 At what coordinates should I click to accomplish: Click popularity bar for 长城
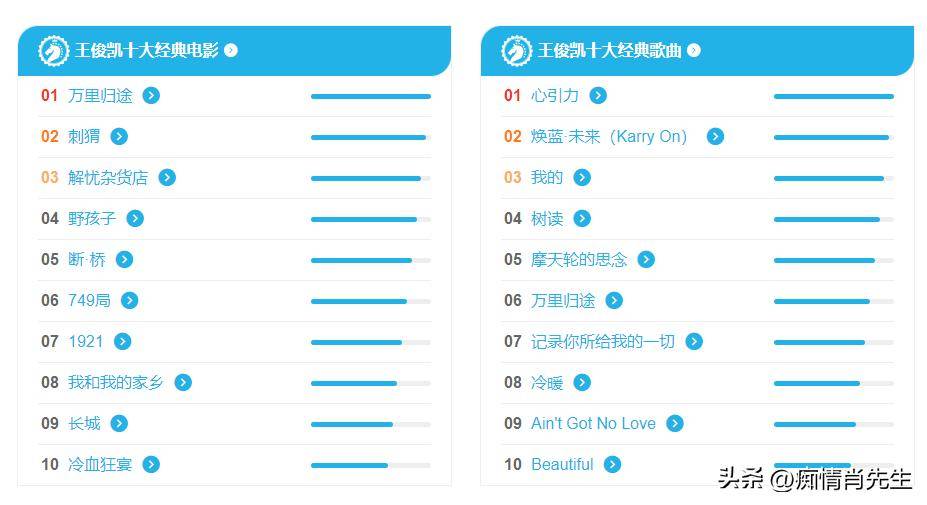[371, 424]
